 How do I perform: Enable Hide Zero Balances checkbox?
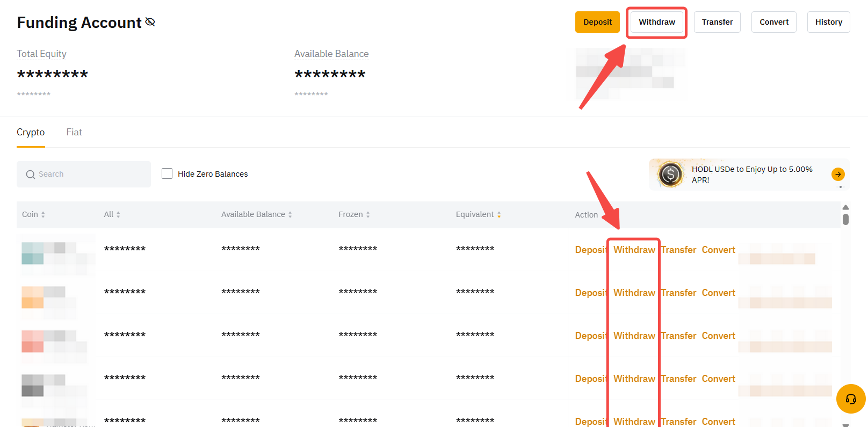(x=167, y=174)
